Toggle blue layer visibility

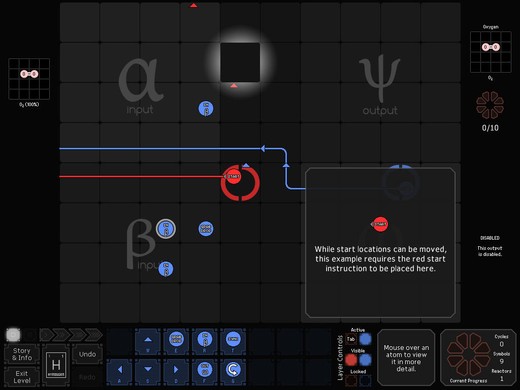(365, 360)
